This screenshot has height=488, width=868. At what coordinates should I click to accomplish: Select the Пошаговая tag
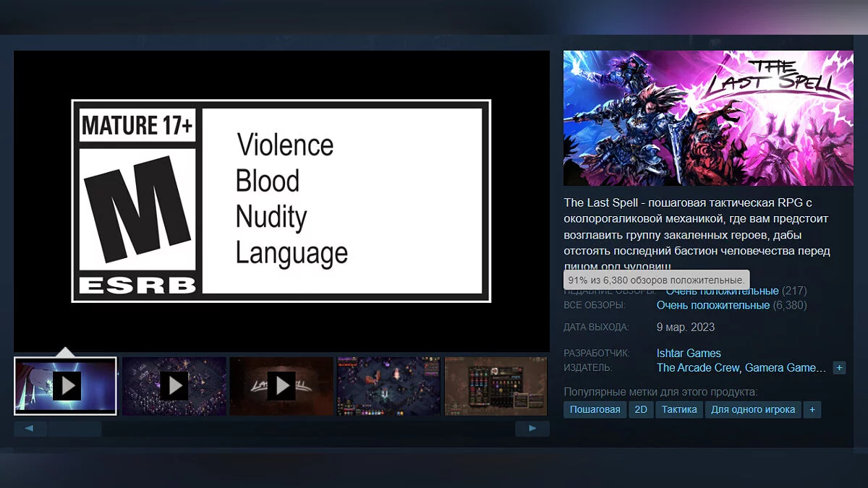coord(595,410)
